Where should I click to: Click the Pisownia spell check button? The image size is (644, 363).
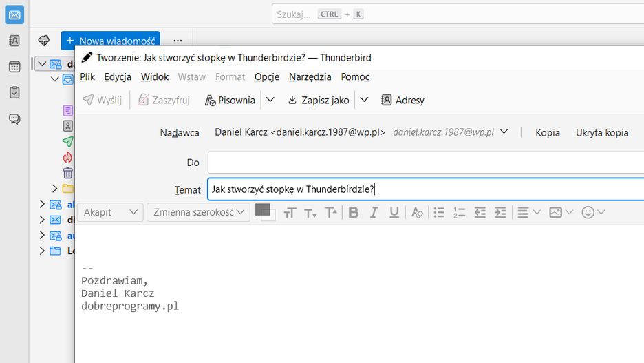[x=230, y=101]
